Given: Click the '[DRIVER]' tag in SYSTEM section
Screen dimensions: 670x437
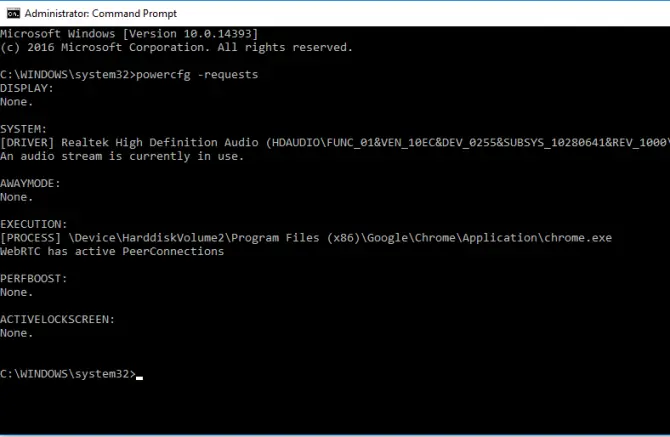Looking at the screenshot, I should point(27,143).
